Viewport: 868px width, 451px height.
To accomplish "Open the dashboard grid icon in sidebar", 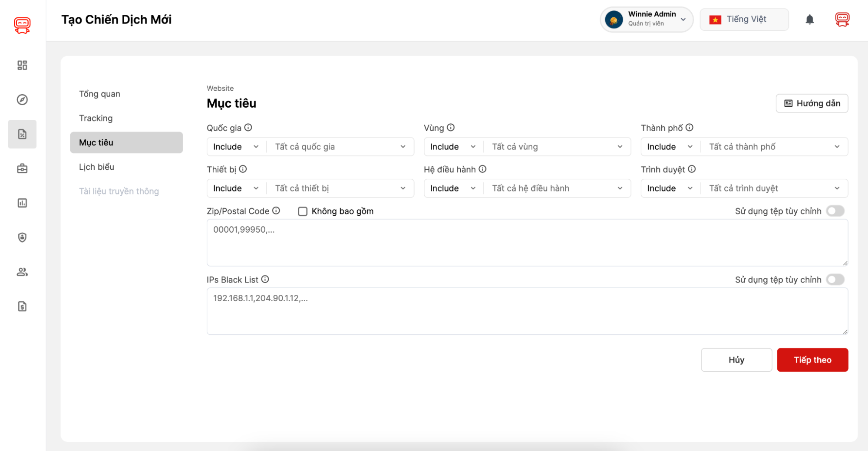I will pyautogui.click(x=22, y=65).
